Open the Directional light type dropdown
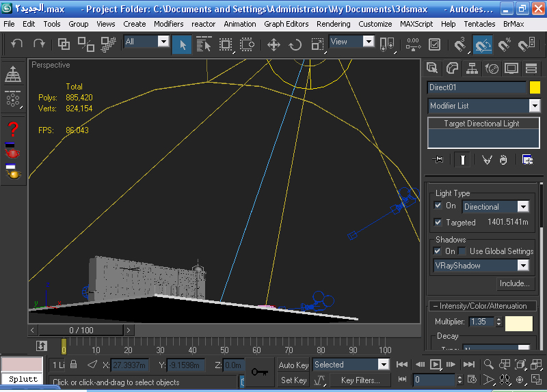Image resolution: width=547 pixels, height=392 pixels. click(523, 207)
